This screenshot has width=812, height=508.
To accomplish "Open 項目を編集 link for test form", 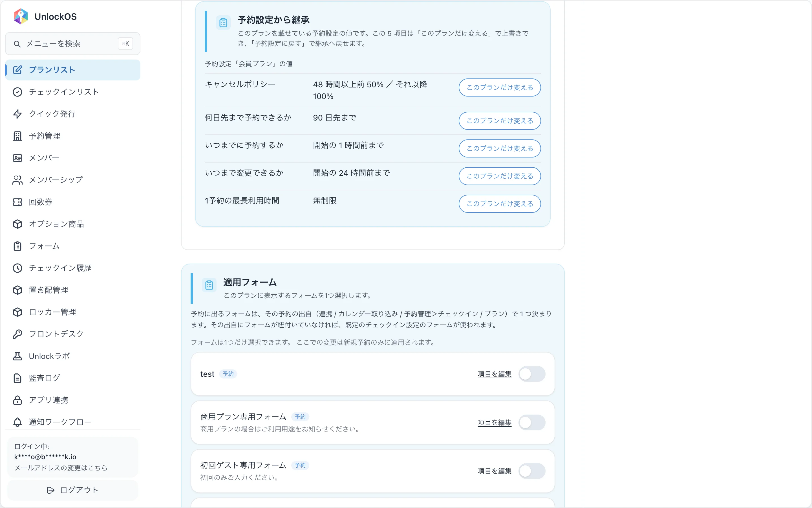I will 495,374.
